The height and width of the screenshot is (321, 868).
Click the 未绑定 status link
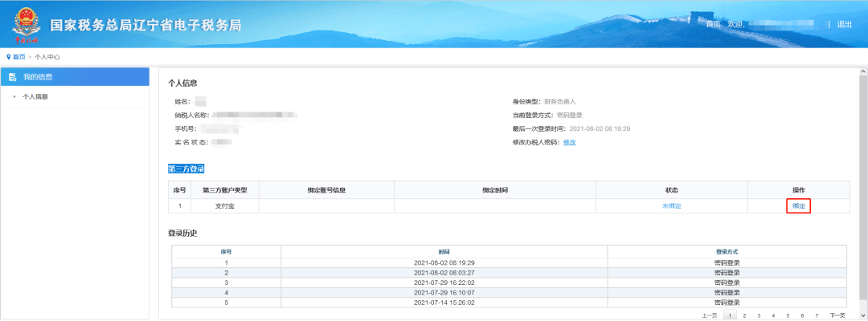pyautogui.click(x=671, y=206)
